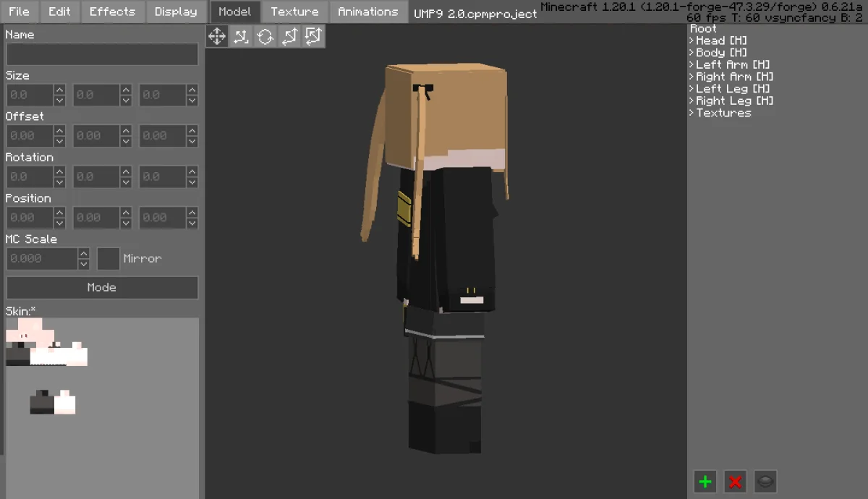This screenshot has height=499, width=868.
Task: Select the fifth gizmo tool with corner bracket
Action: coord(313,36)
